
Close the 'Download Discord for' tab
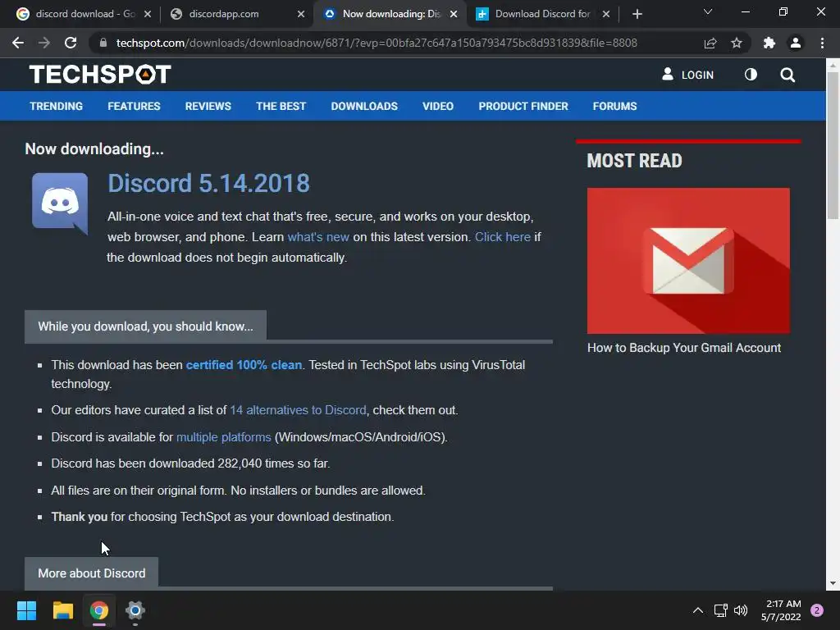(x=606, y=14)
